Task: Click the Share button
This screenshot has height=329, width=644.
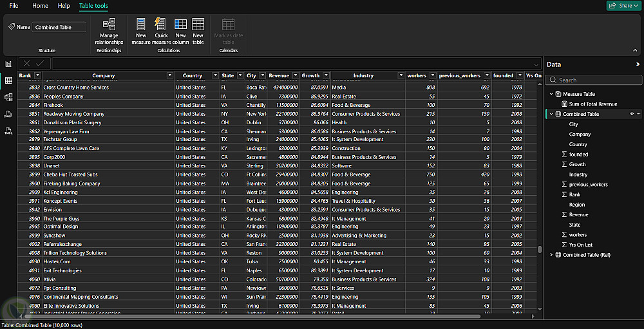Action: coord(623,6)
